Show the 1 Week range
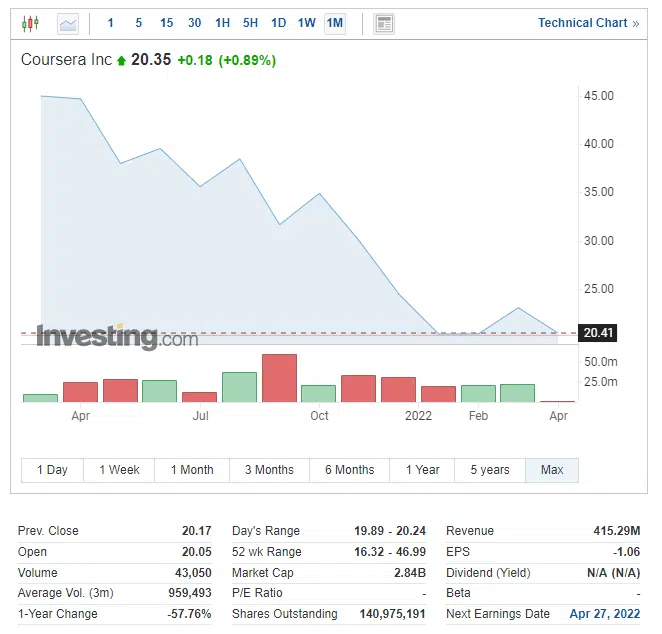 click(x=119, y=470)
